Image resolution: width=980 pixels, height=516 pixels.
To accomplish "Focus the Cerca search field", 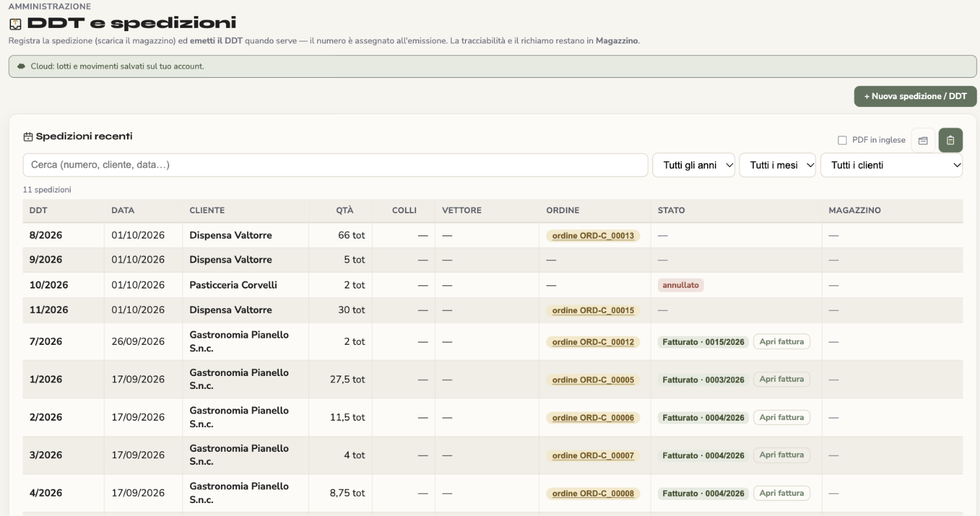I will pos(335,165).
